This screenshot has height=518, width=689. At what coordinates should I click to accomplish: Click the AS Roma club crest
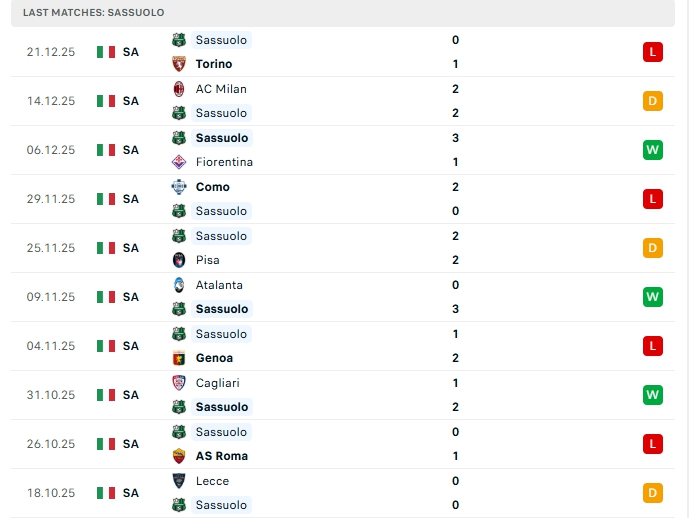click(x=179, y=456)
